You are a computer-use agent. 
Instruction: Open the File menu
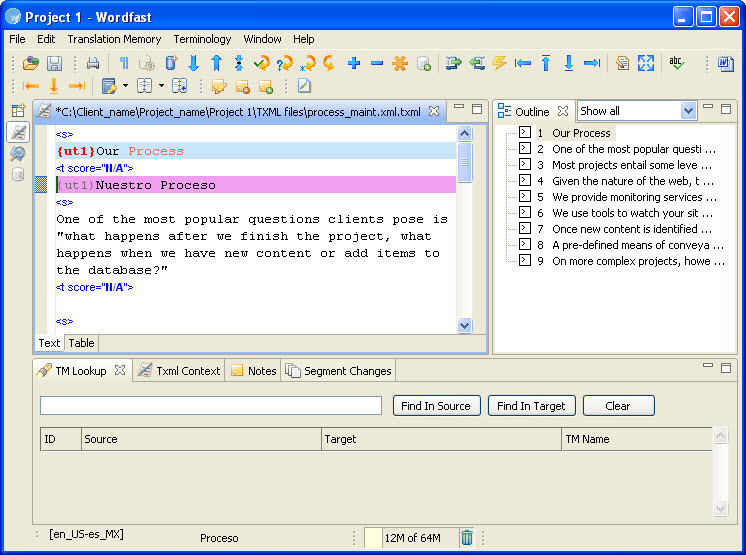(17, 39)
